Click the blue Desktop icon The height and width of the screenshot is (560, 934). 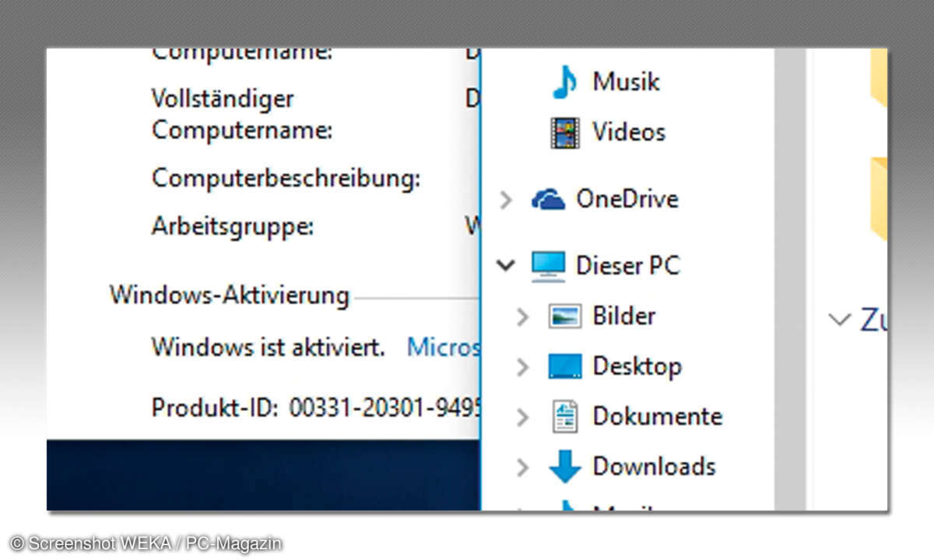(x=564, y=366)
